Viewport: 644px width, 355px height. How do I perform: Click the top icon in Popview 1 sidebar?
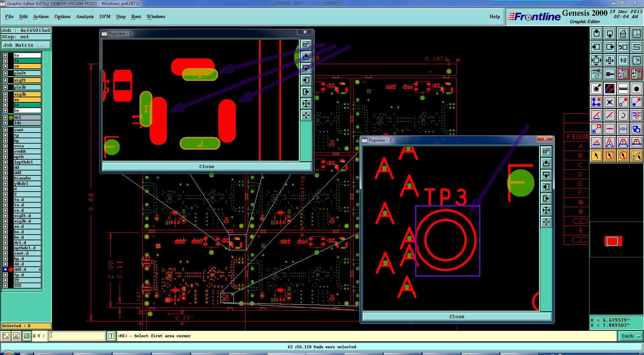pos(306,45)
